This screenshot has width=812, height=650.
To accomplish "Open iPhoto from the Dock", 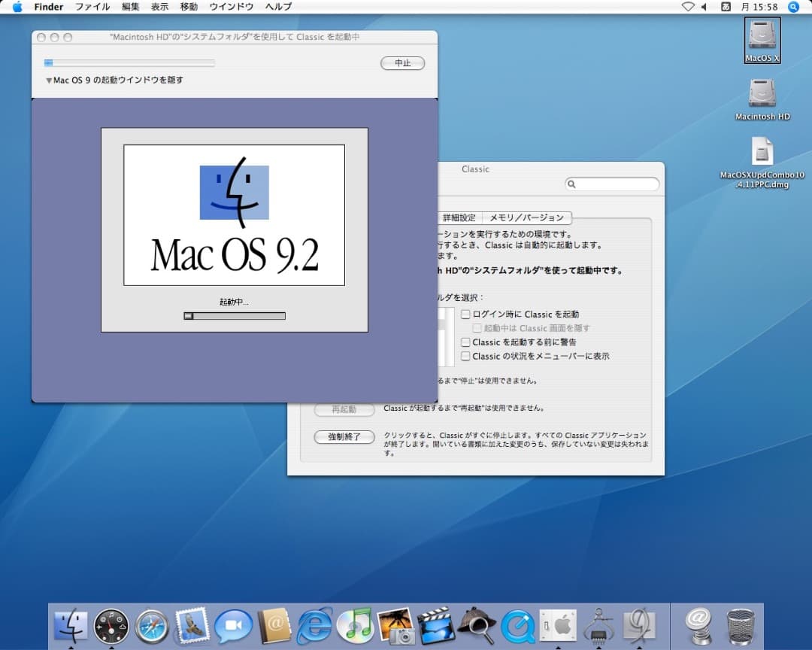I will [395, 626].
